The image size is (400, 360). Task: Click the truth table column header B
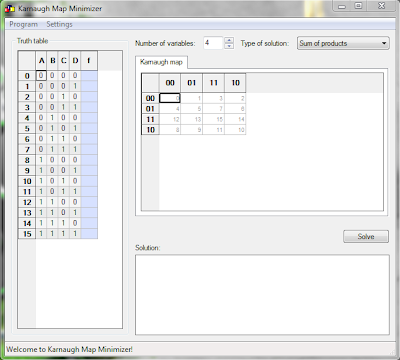(52, 61)
